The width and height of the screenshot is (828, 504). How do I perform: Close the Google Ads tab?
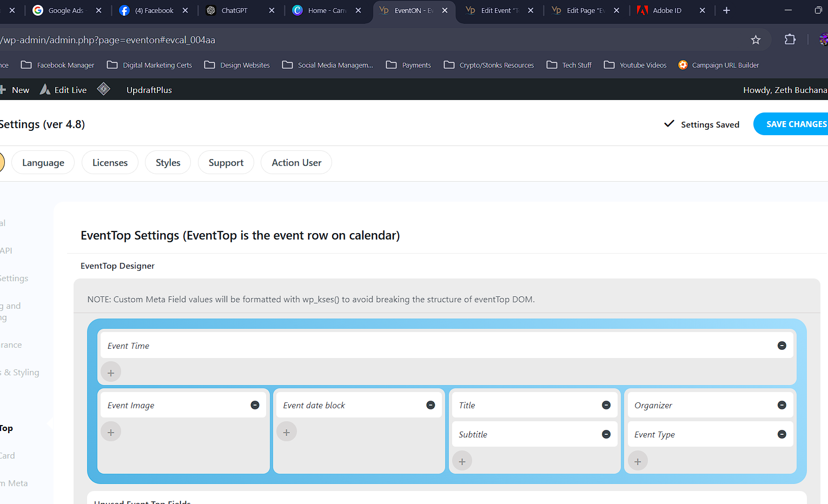pyautogui.click(x=98, y=10)
